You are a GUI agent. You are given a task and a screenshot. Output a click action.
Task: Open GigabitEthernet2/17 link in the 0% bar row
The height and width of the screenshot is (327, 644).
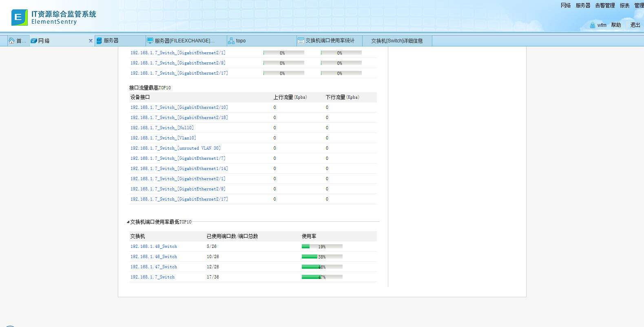tap(179, 73)
